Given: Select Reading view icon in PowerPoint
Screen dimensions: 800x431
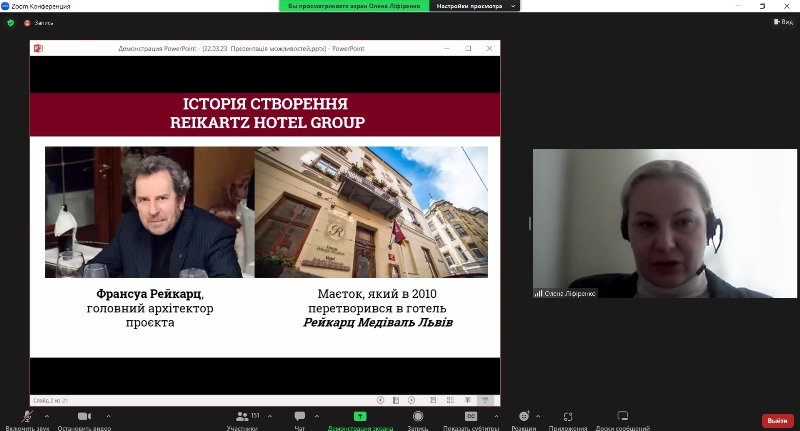Looking at the screenshot, I should (467, 400).
